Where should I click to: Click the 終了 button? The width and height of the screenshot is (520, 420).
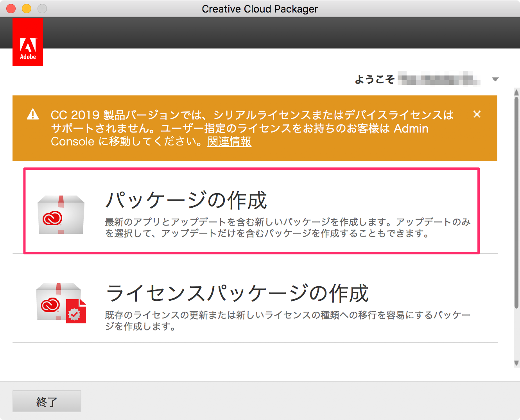(x=47, y=401)
